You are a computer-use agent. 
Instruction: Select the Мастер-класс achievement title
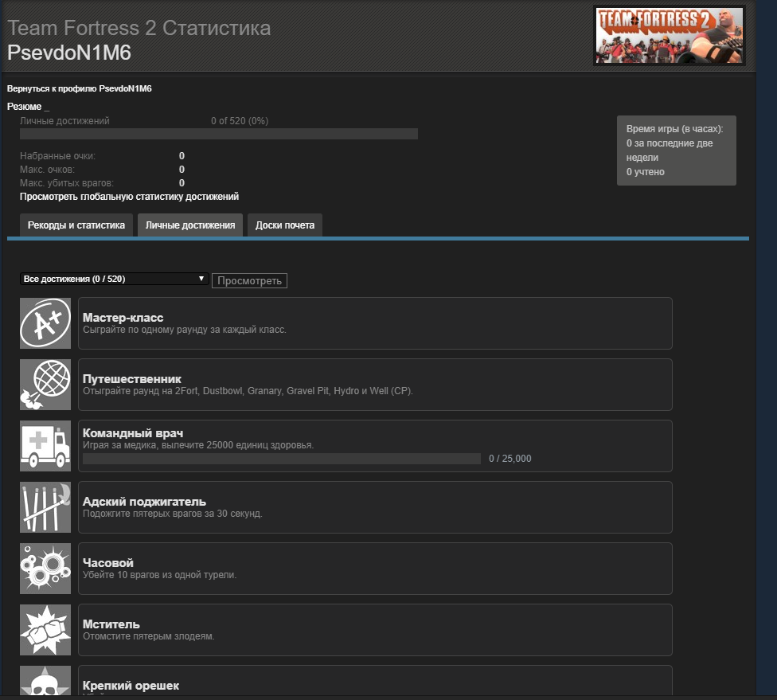pyautogui.click(x=123, y=318)
